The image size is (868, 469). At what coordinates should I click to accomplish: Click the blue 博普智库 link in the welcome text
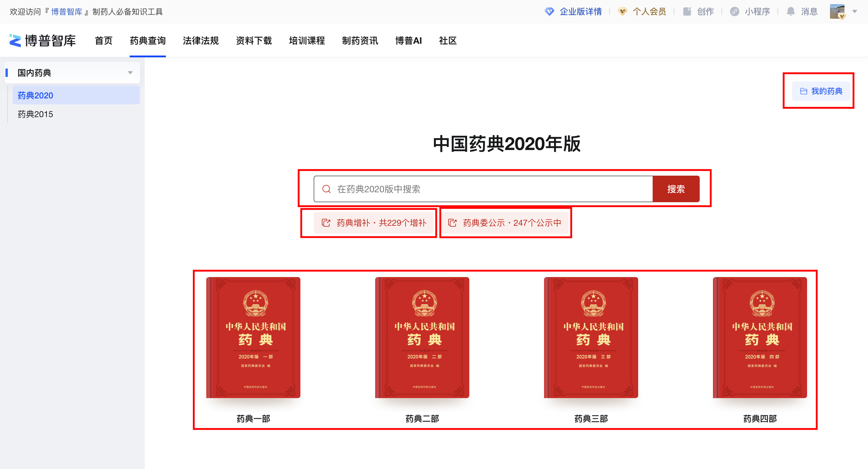(67, 12)
